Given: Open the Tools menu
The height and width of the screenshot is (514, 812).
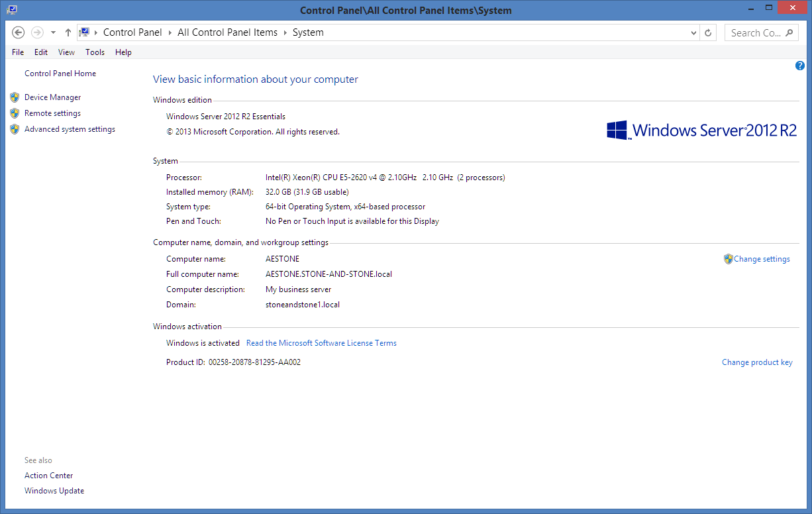Looking at the screenshot, I should (95, 52).
